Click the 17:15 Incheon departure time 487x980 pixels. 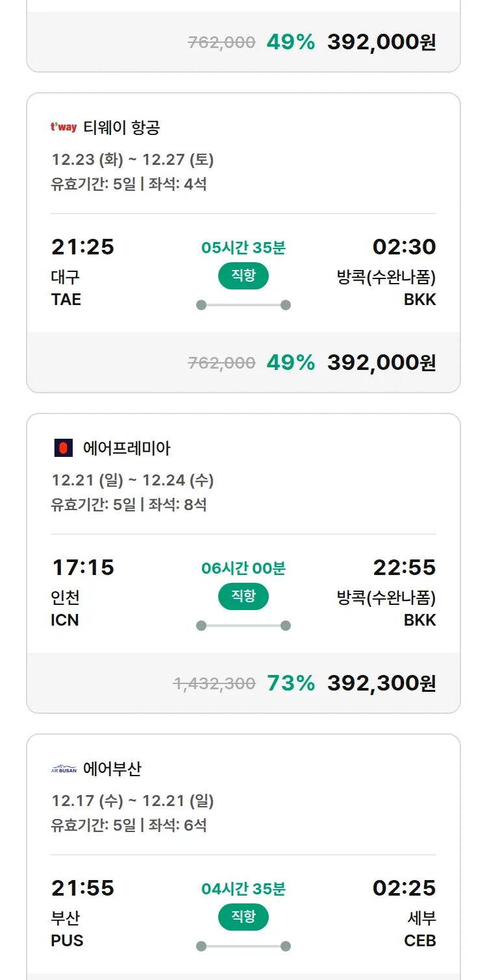[82, 568]
